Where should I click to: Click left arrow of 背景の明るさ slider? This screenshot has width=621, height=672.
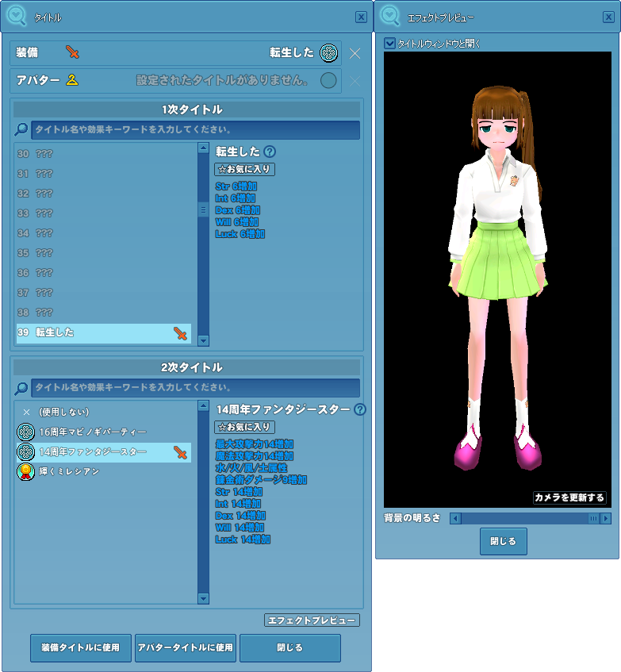[455, 519]
